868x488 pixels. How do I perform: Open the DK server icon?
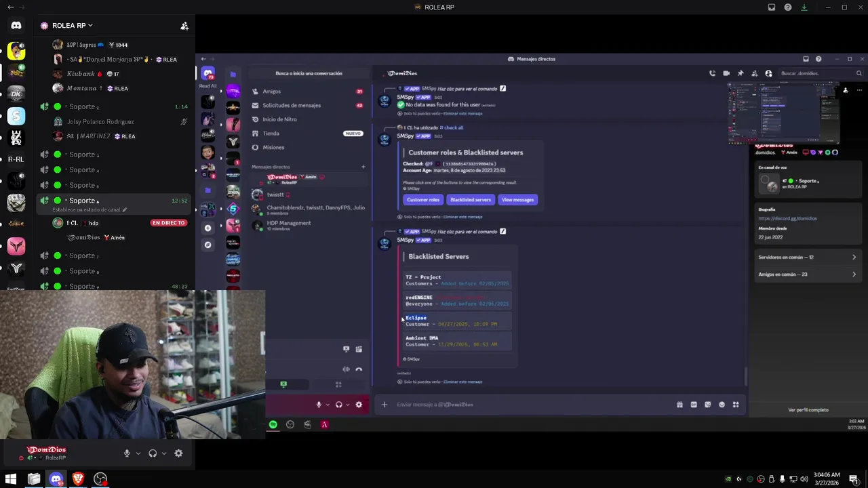(x=16, y=94)
